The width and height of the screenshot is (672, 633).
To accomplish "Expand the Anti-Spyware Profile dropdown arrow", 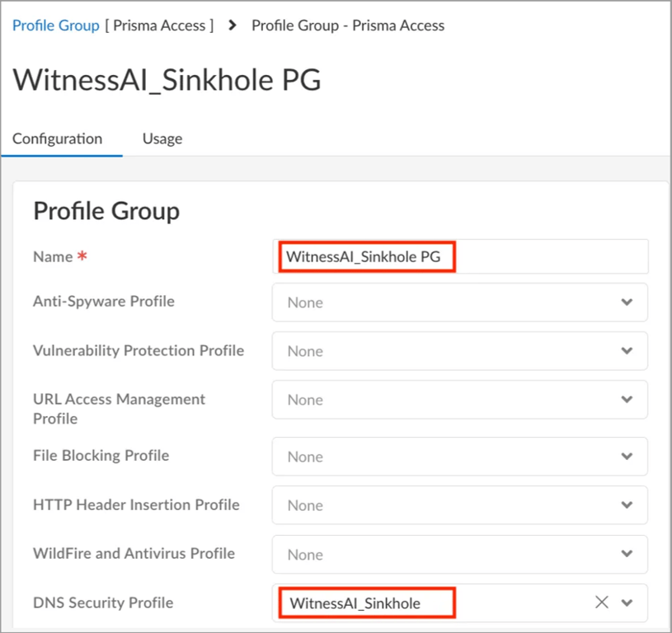I will coord(627,302).
